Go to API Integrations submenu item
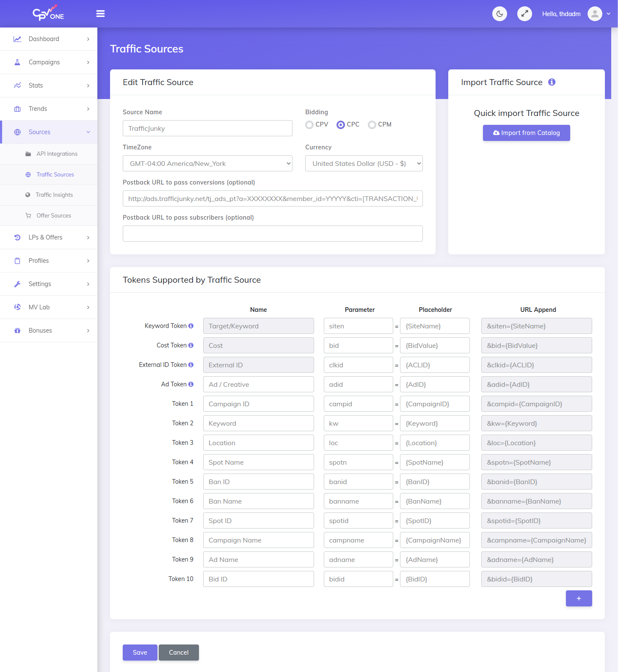 (x=57, y=154)
